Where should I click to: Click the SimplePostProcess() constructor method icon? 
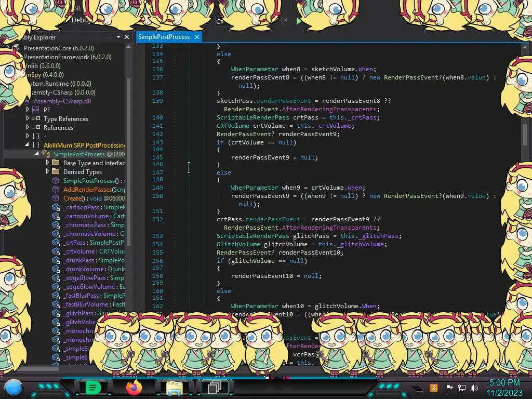tap(56, 180)
